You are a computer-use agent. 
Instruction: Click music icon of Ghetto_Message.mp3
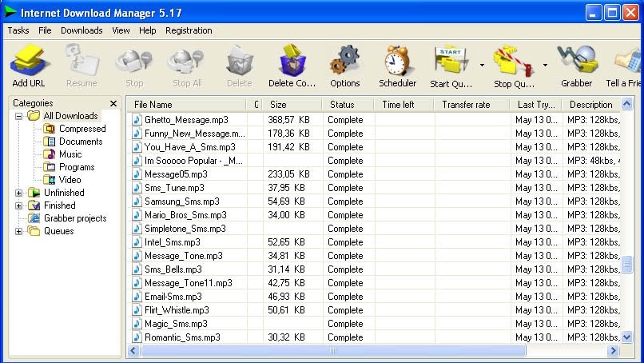[137, 120]
